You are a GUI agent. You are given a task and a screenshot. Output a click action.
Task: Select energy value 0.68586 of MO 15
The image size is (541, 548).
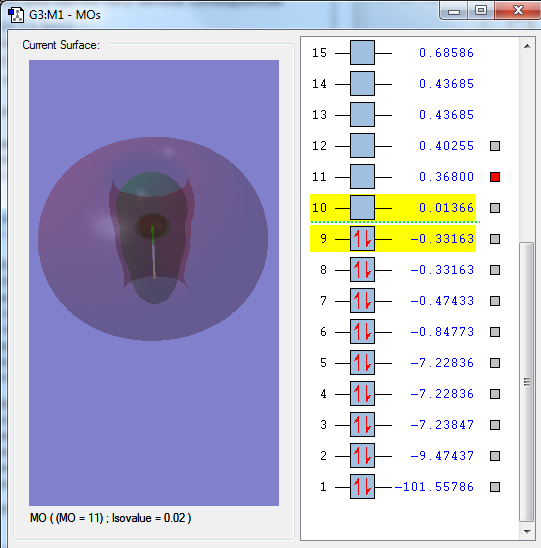(x=446, y=53)
